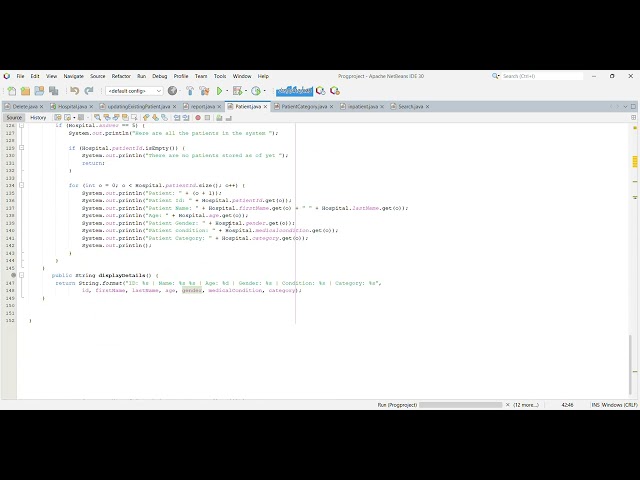Click the breakpoint marker on line 146
This screenshot has width=640, height=480.
pyautogui.click(x=13, y=275)
